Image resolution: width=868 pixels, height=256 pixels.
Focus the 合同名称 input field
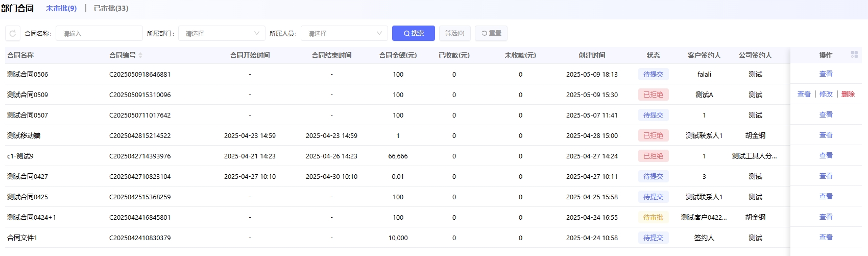(99, 33)
